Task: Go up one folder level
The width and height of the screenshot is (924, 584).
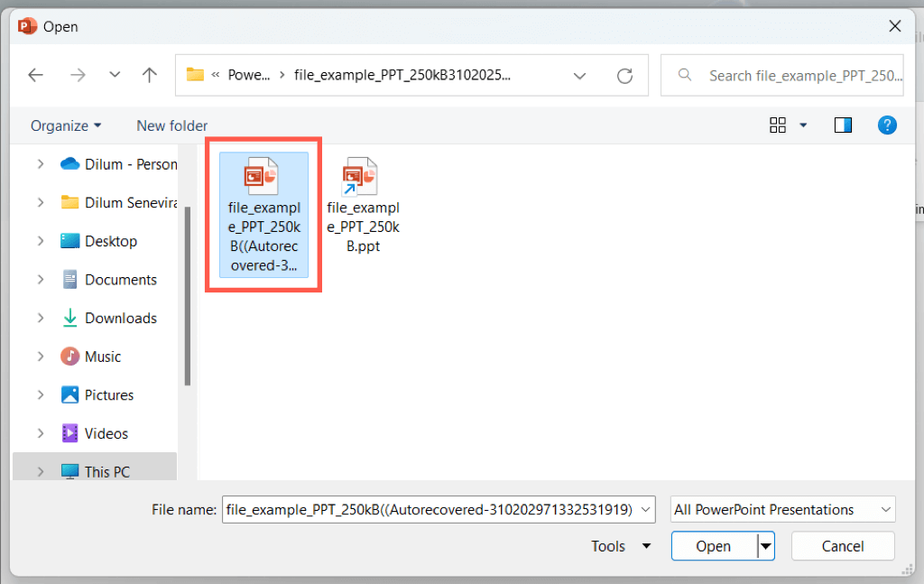Action: (150, 75)
